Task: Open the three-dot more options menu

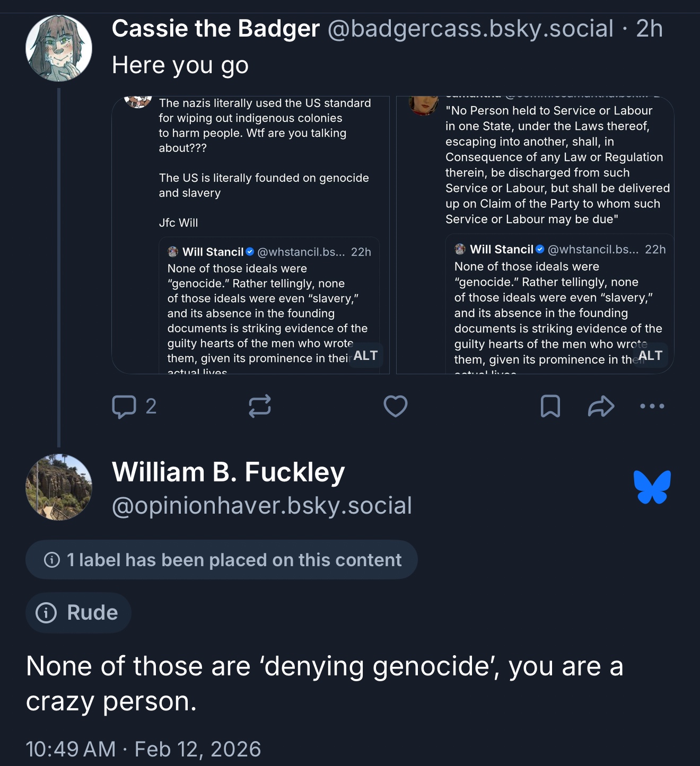Action: pyautogui.click(x=652, y=407)
